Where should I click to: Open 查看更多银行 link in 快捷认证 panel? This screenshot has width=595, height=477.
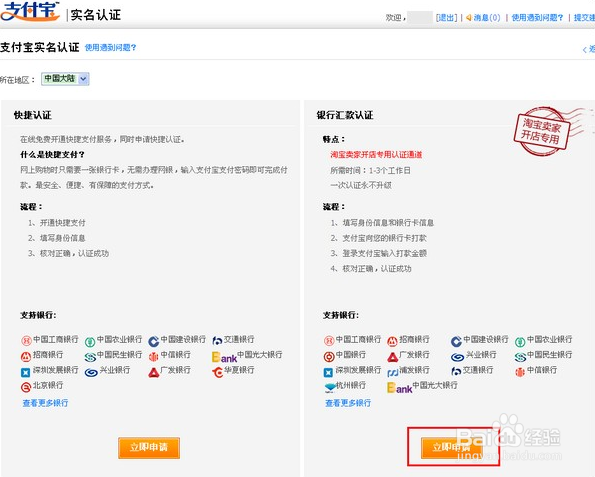tap(45, 403)
